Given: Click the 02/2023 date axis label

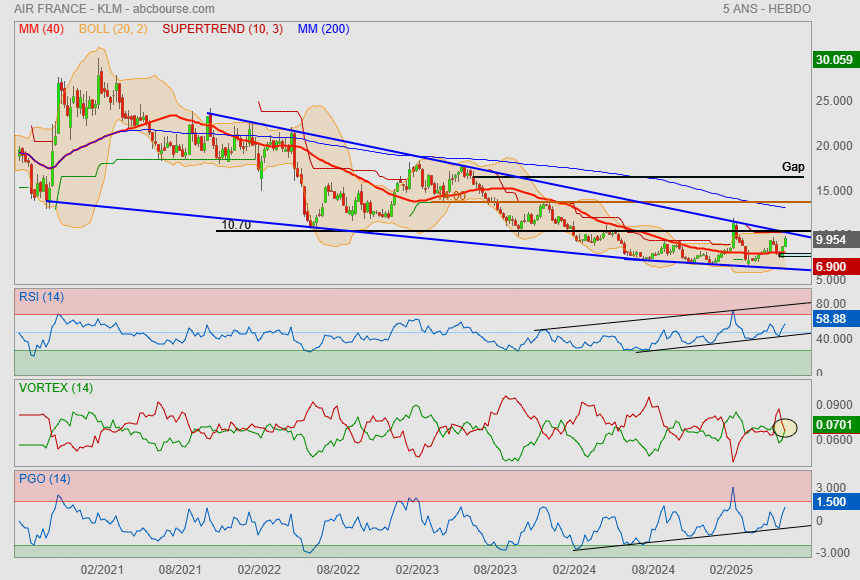Looking at the screenshot, I should tap(417, 570).
